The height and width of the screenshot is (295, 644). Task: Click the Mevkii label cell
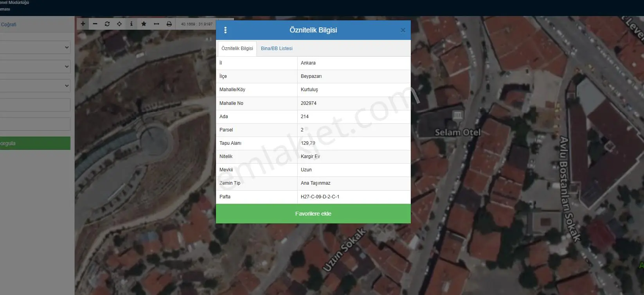click(257, 170)
